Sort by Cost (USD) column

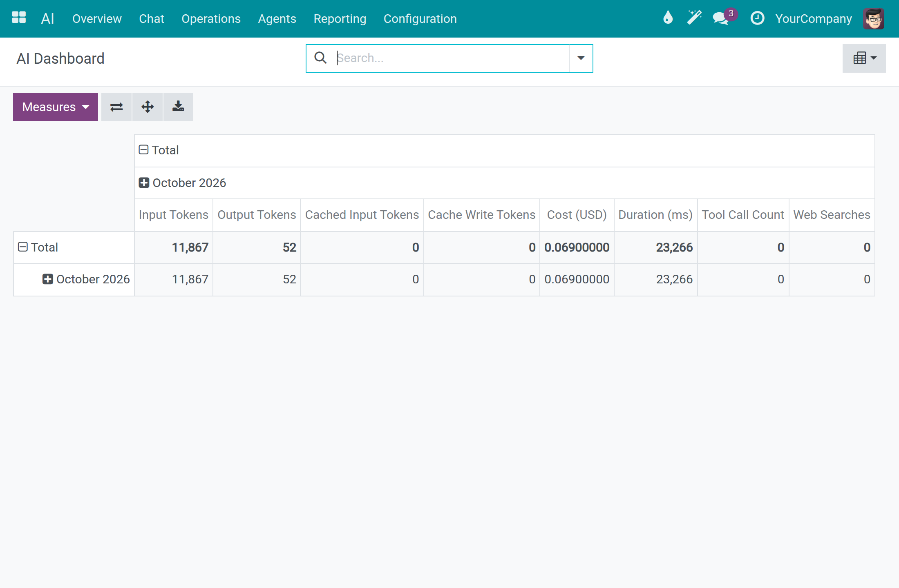[577, 215]
